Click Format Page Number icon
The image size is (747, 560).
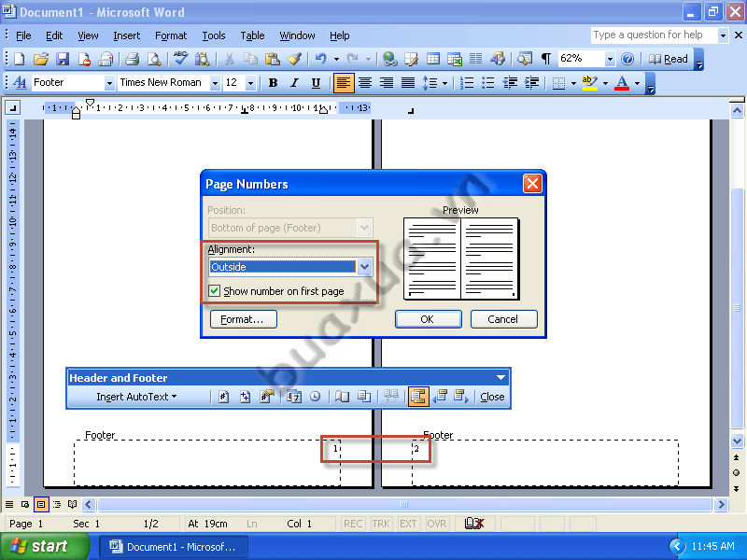(267, 396)
